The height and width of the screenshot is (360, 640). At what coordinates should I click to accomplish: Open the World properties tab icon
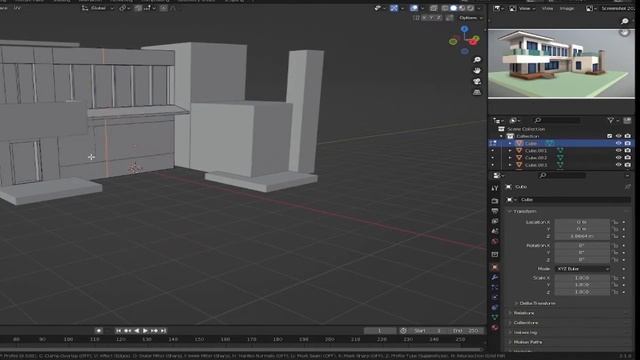(x=495, y=242)
